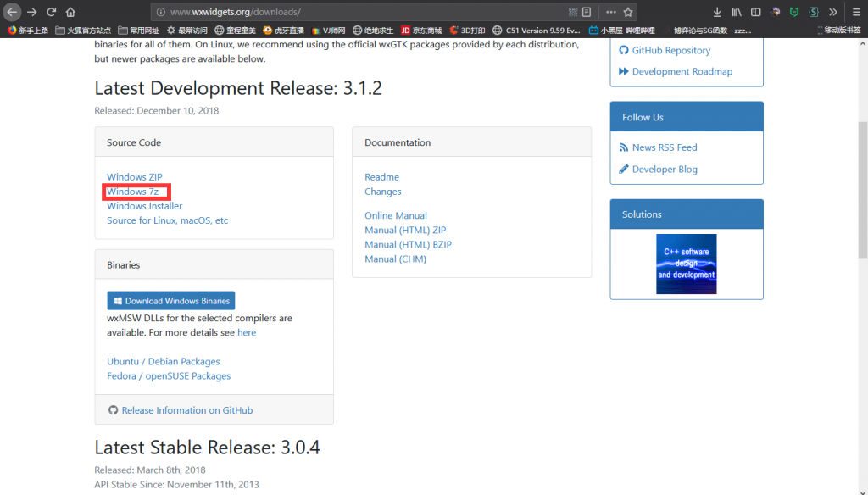Open the 小黑屋-哔哩哔哩 bookmark
868x495 pixels.
point(621,31)
